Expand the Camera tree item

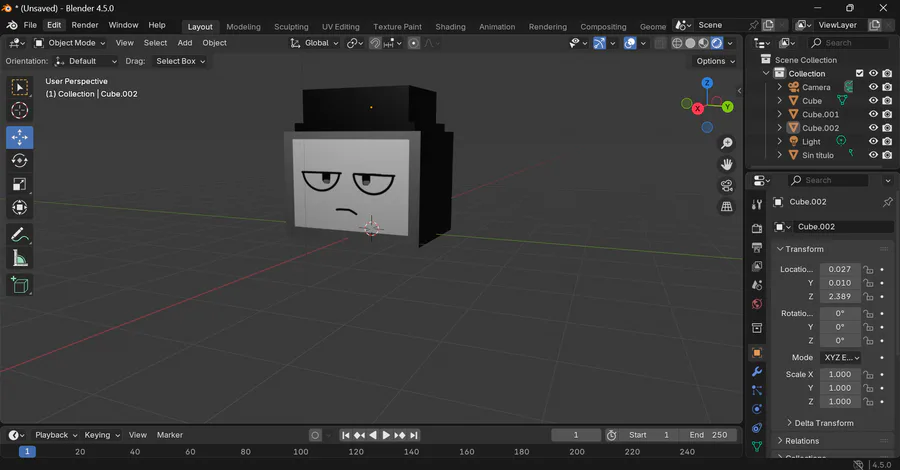pos(779,87)
